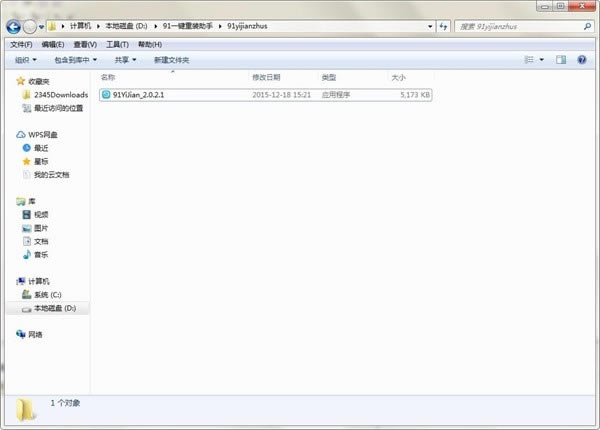Open 系统 (C:) drive in sidebar
Screen dimensions: 600x430
click(x=48, y=295)
